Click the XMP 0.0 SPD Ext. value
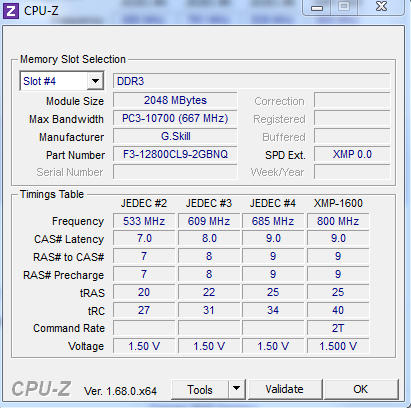This screenshot has width=411, height=408. click(352, 154)
